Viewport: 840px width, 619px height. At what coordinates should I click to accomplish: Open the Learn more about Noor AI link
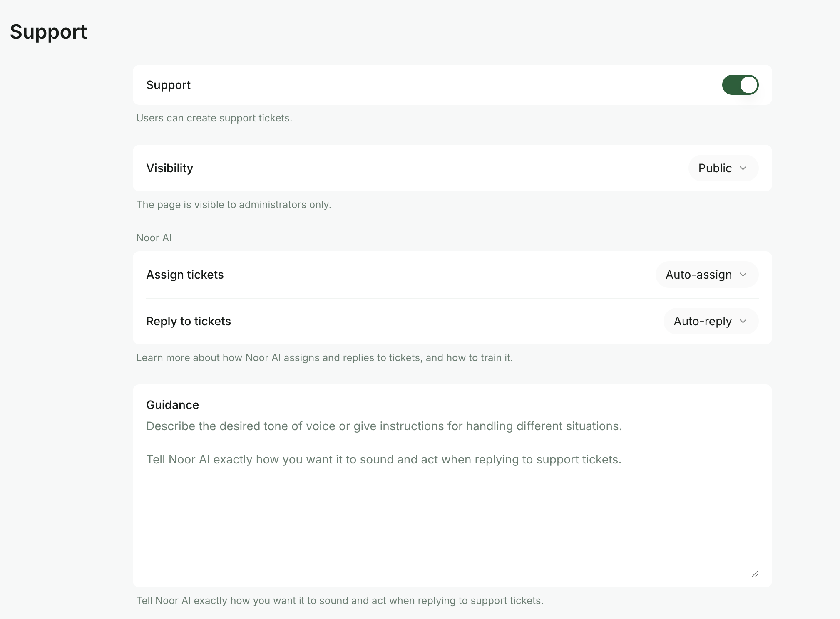[x=324, y=358]
